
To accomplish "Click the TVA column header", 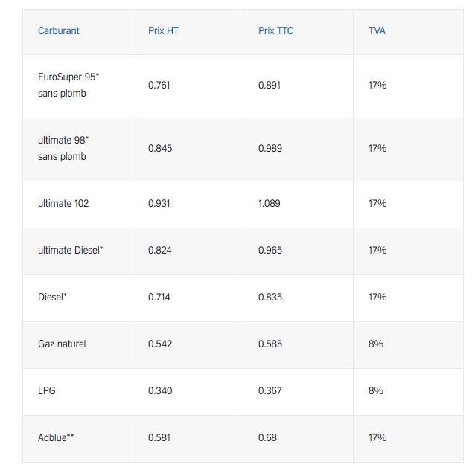I will tap(377, 30).
